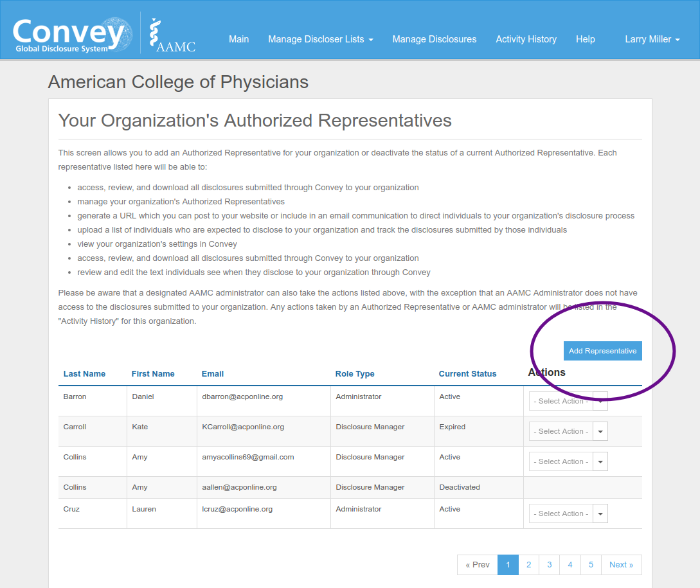700x588 pixels.
Task: Select page 1 in pagination
Action: [x=508, y=565]
